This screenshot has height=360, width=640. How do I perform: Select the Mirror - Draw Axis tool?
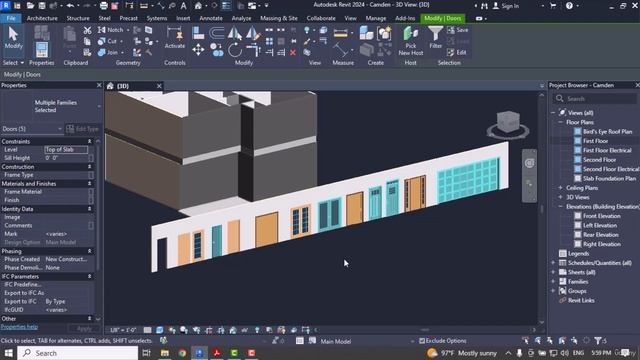click(x=253, y=32)
